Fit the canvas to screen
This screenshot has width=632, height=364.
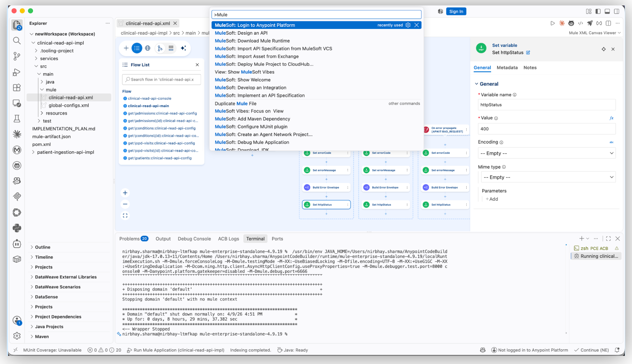(x=125, y=215)
